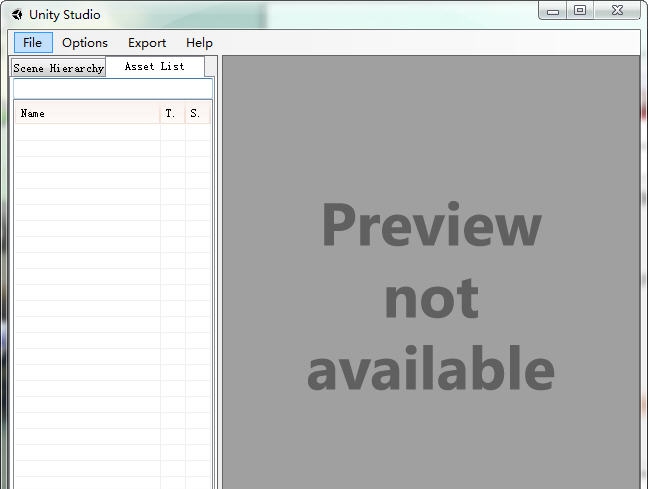Click the 'Preview not available' panel
Screen dimensions: 648x489
pyautogui.click(x=431, y=273)
